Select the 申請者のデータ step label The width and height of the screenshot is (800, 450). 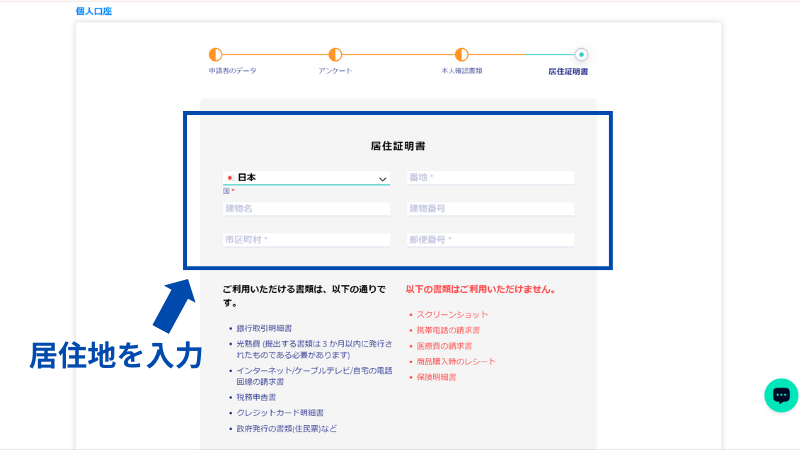[232, 71]
